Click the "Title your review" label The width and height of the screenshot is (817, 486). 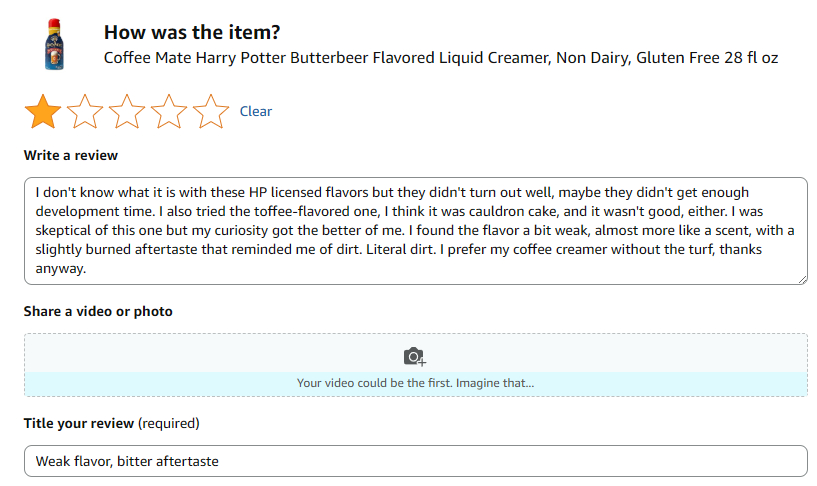tap(79, 423)
